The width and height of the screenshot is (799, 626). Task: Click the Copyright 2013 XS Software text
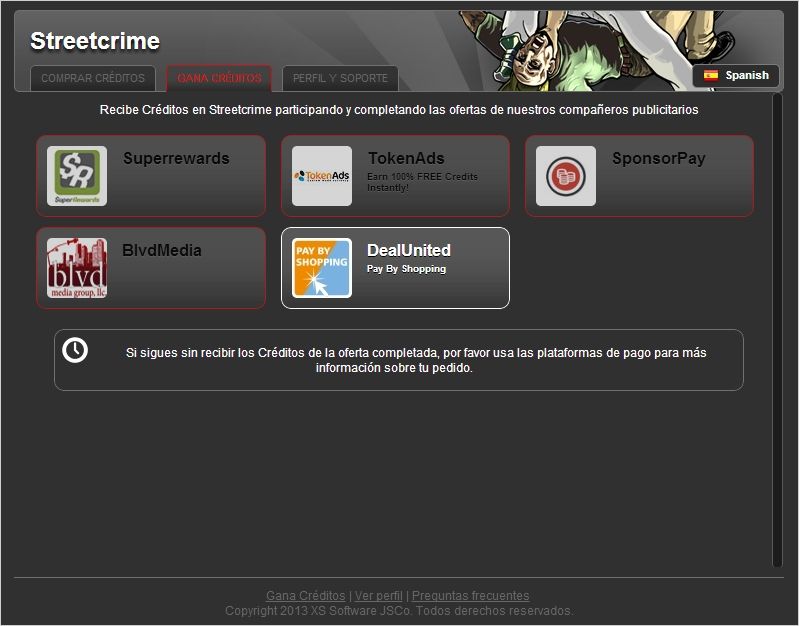click(399, 611)
